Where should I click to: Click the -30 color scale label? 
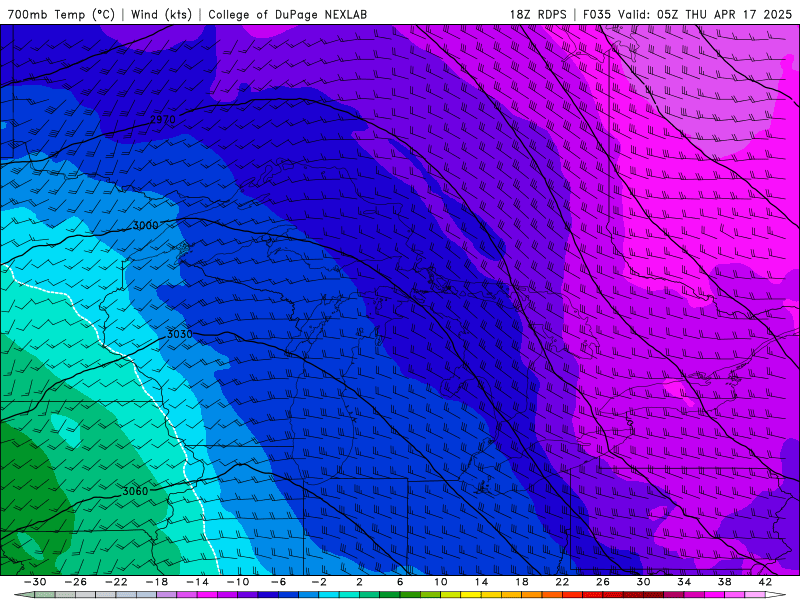[x=35, y=582]
